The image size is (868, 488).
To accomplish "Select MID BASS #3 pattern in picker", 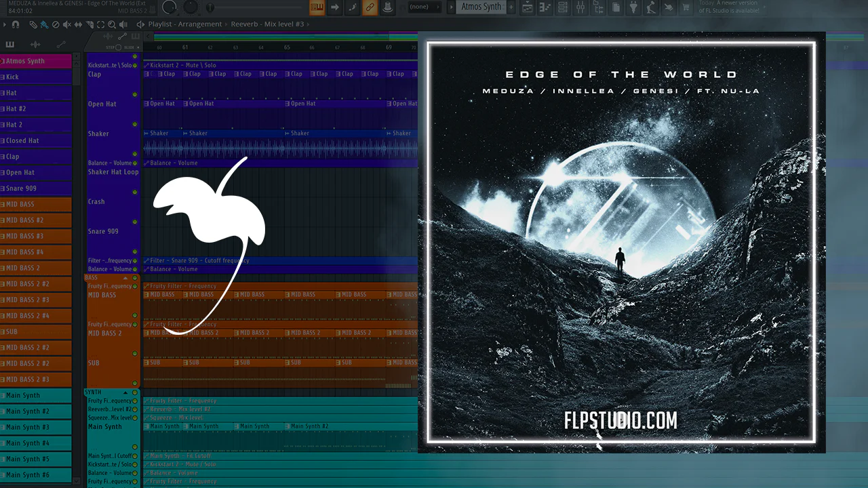I will click(x=36, y=236).
